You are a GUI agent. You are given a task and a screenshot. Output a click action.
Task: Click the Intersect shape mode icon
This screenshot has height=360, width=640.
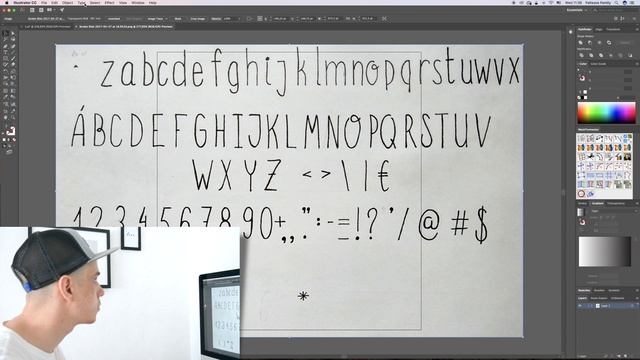(599, 42)
